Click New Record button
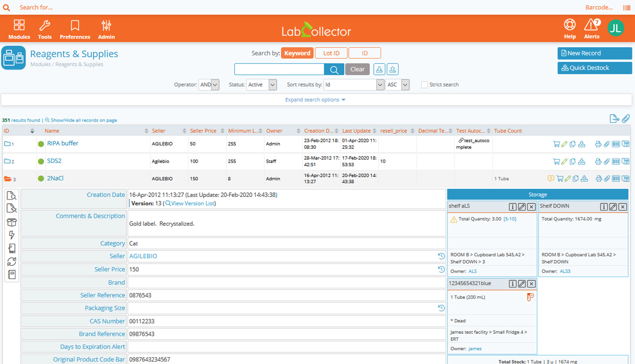The width and height of the screenshot is (635, 364). pyautogui.click(x=595, y=53)
